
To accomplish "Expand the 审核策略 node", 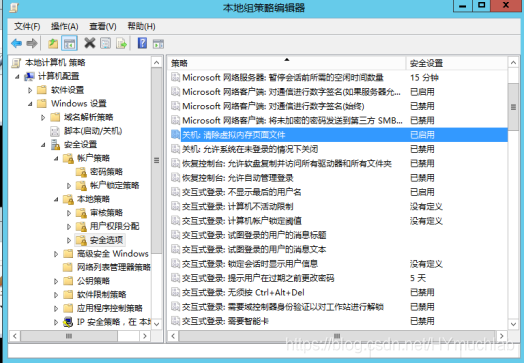I will click(x=69, y=213).
